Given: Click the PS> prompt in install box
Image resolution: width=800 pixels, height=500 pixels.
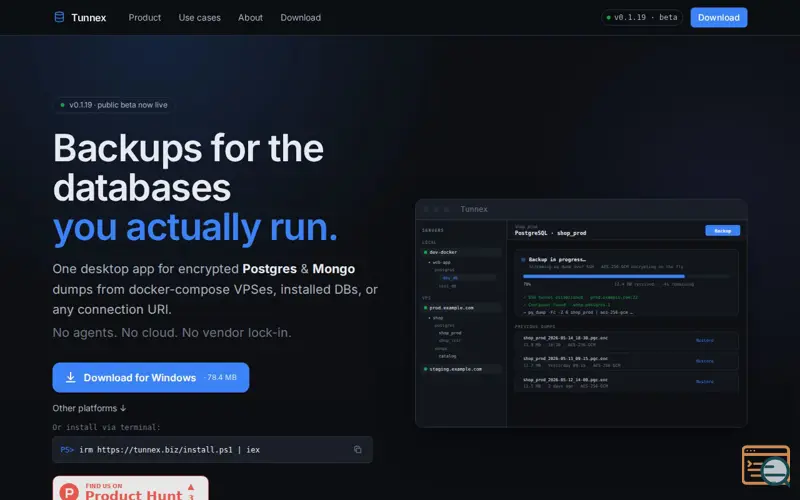Looking at the screenshot, I should 67,449.
